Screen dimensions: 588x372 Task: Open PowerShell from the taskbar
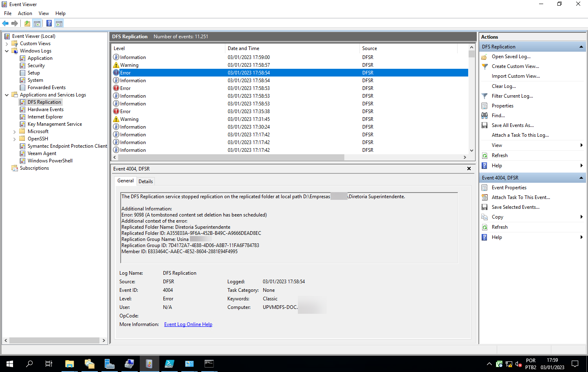[169, 363]
